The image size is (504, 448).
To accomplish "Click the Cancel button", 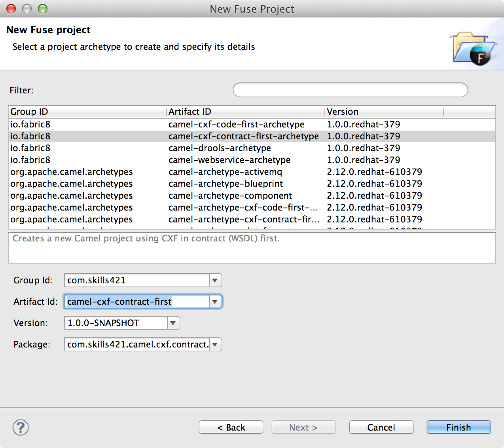I will [x=381, y=427].
